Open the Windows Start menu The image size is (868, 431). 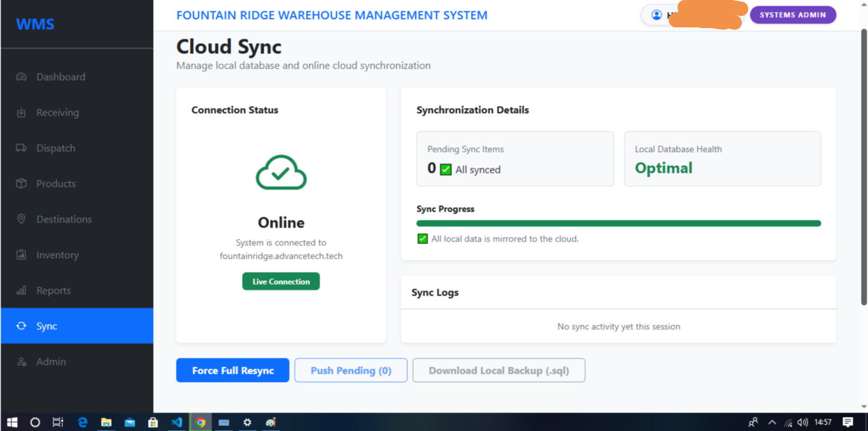point(12,422)
